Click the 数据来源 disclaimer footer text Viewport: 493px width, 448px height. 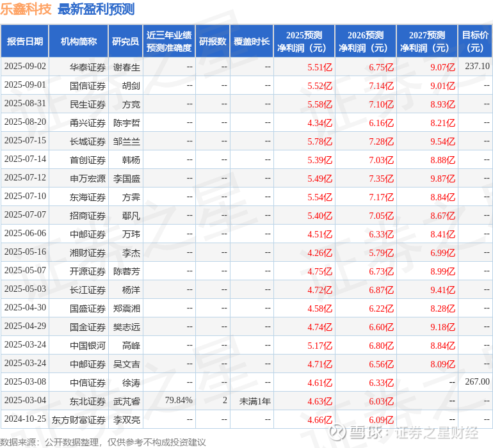pyautogui.click(x=103, y=442)
